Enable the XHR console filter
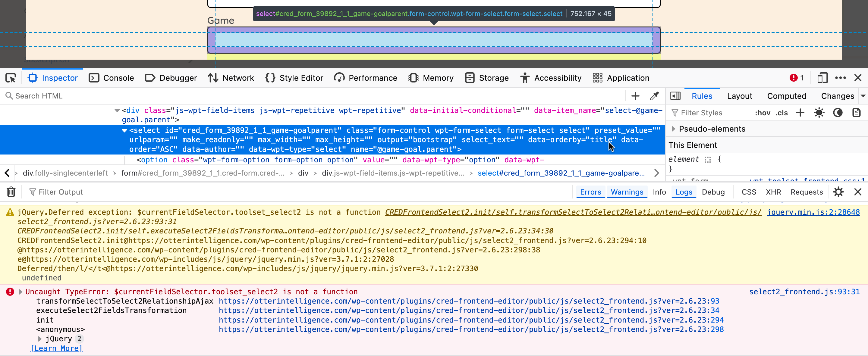 click(773, 192)
